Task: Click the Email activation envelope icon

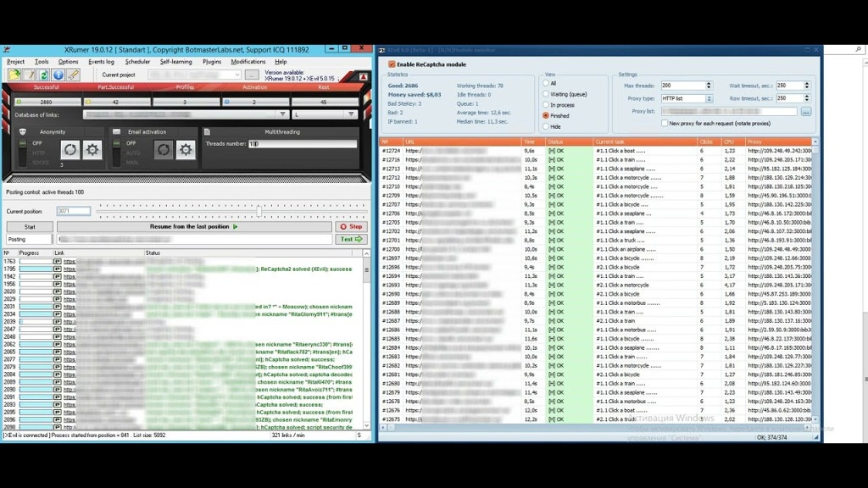Action: coord(116,131)
